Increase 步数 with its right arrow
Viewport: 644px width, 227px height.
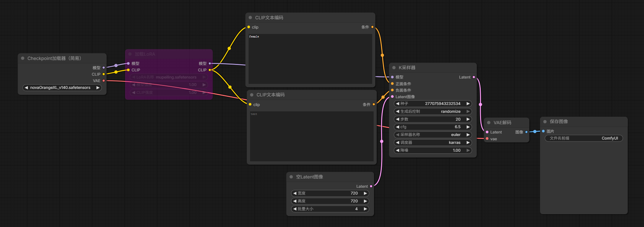coord(468,120)
